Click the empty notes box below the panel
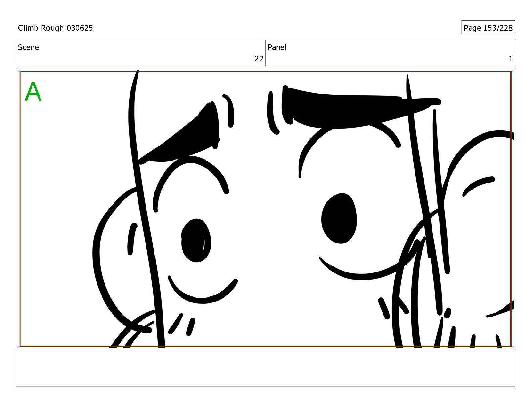Image resolution: width=532 pixels, height=411 pixels. click(265, 369)
